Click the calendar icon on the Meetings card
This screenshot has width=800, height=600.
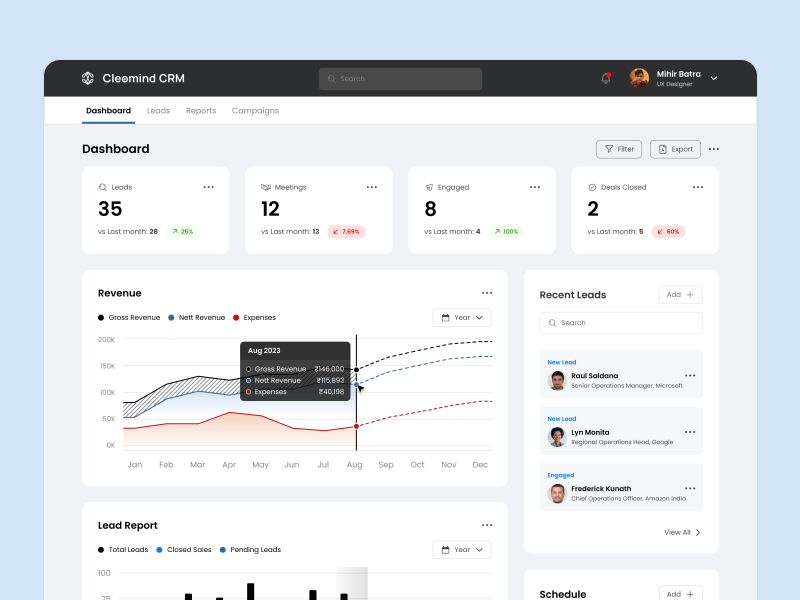pyautogui.click(x=265, y=187)
